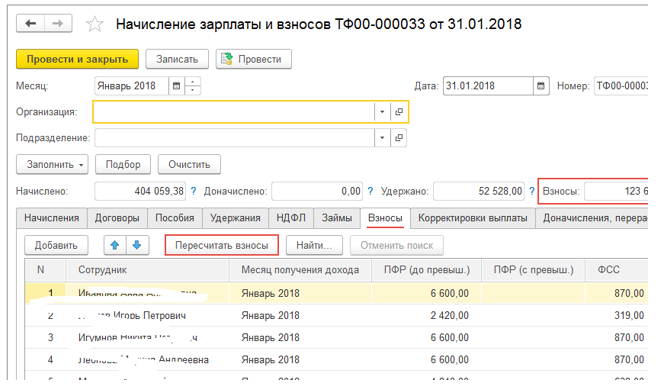Select the Взносы tab
658x389 pixels.
coord(385,218)
